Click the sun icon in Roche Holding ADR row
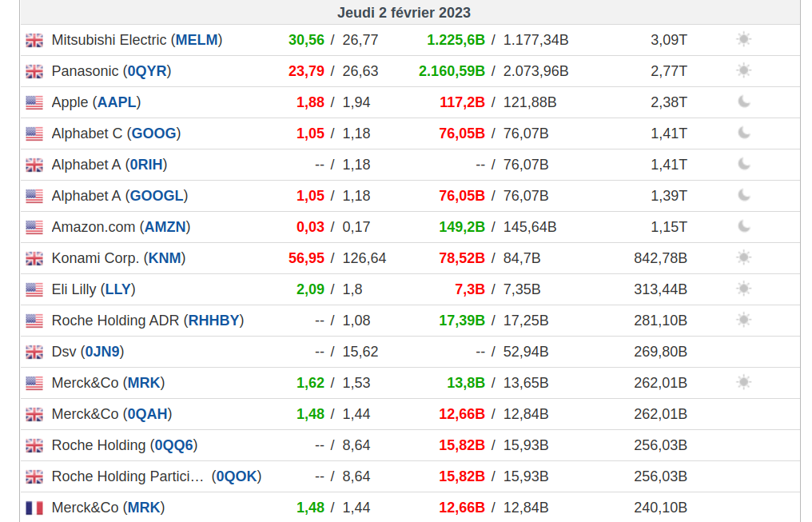812x522 pixels. click(743, 320)
